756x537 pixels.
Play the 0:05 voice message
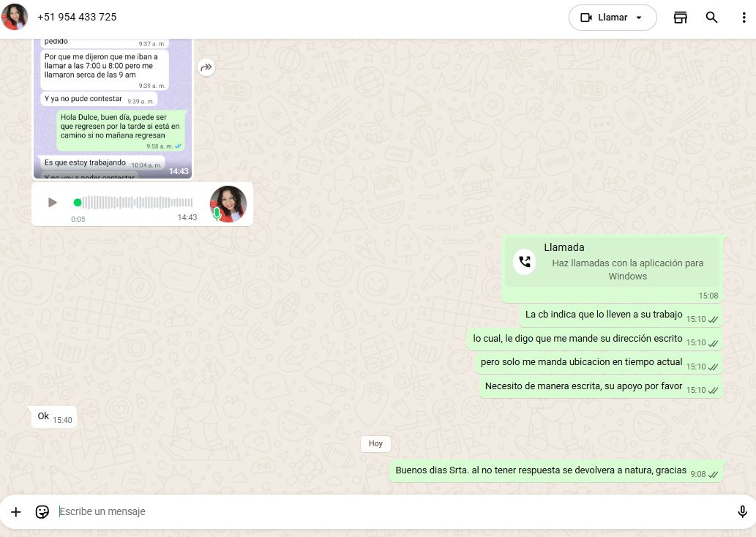point(52,203)
